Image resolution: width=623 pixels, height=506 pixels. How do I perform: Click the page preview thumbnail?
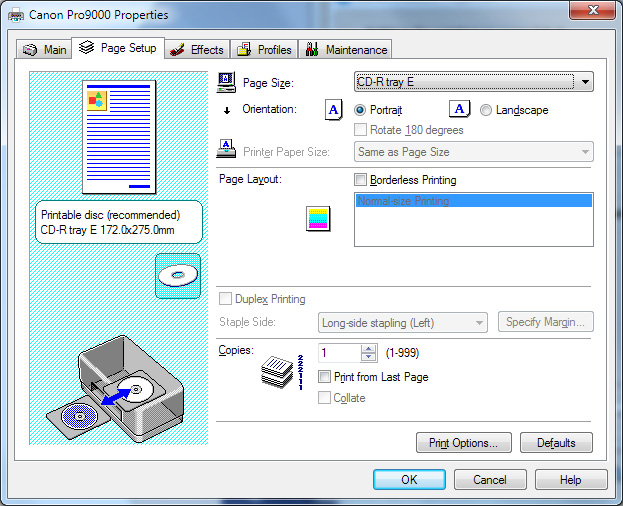tap(119, 137)
